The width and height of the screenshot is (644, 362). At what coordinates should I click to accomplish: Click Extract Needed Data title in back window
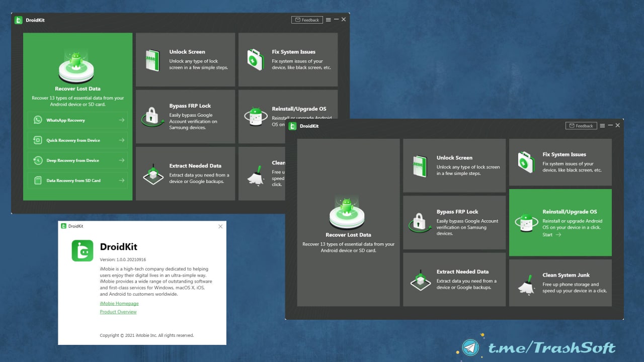point(195,166)
